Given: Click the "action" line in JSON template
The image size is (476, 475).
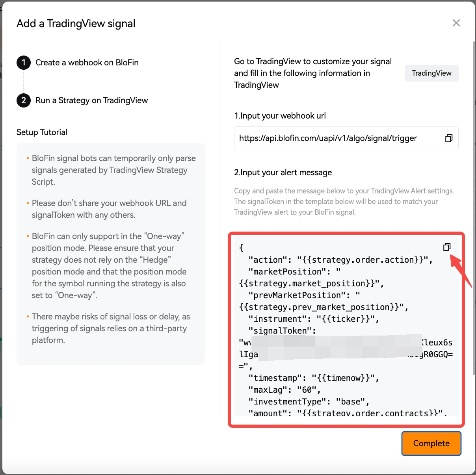Looking at the screenshot, I should tap(340, 260).
